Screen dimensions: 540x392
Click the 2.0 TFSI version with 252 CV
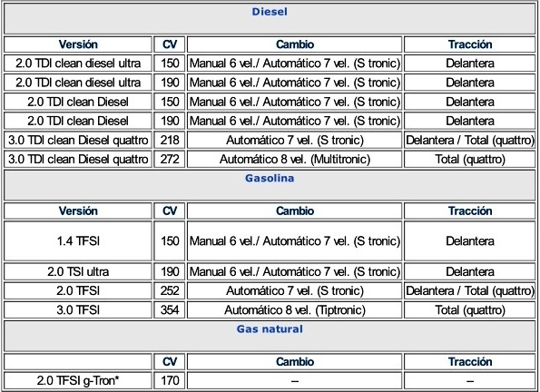[78, 290]
